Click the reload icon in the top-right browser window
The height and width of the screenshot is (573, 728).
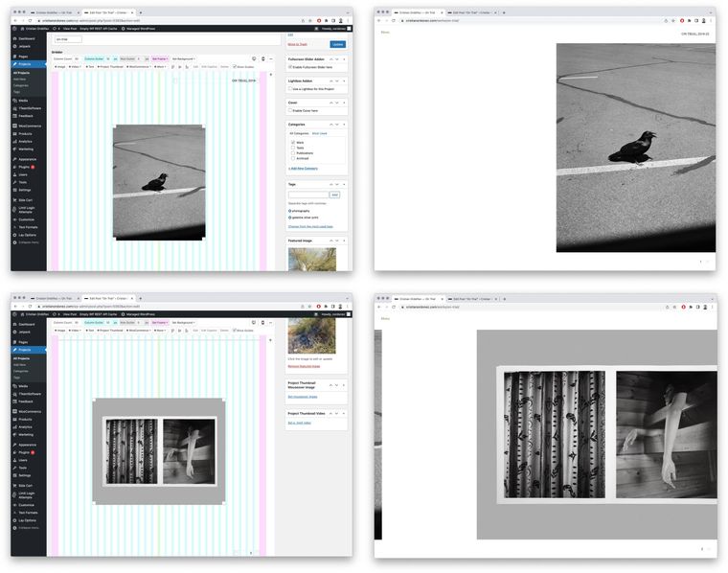[x=396, y=20]
